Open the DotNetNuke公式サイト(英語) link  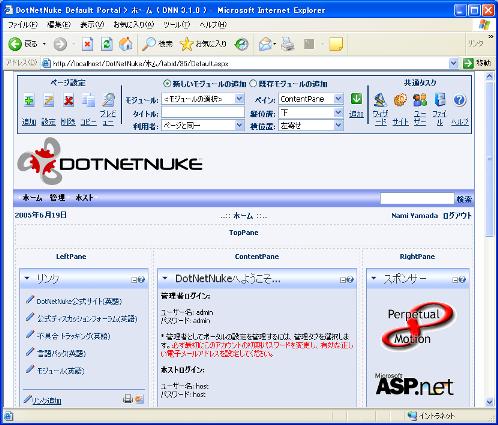coord(79,301)
